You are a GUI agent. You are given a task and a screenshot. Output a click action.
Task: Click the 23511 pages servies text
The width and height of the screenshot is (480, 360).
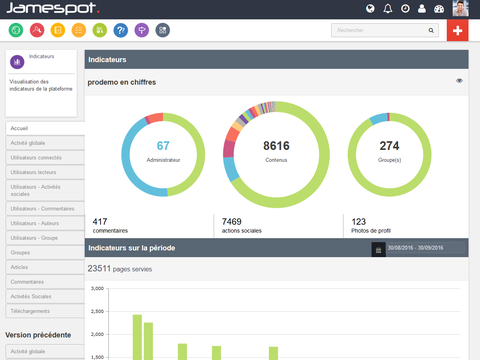pos(120,269)
